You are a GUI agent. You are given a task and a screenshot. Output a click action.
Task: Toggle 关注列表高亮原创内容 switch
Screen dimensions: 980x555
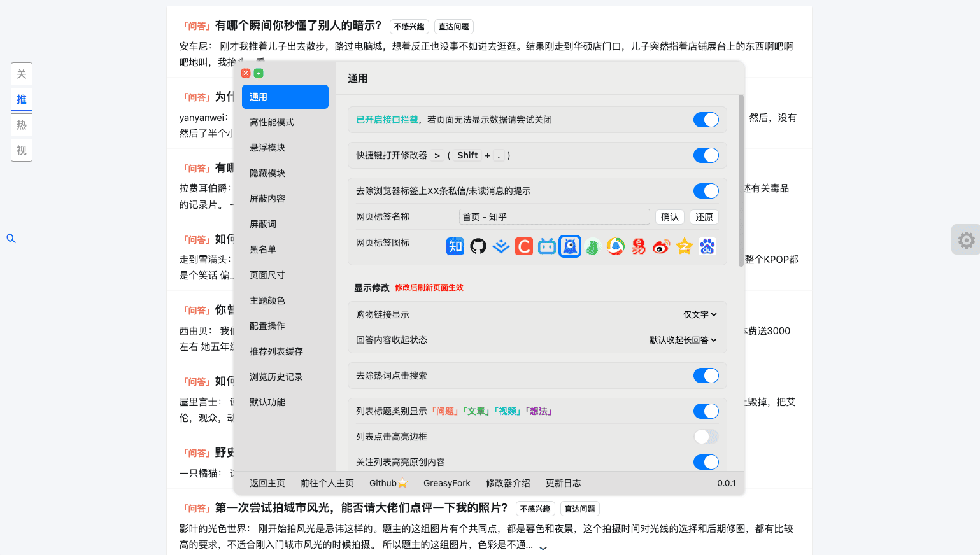click(706, 462)
